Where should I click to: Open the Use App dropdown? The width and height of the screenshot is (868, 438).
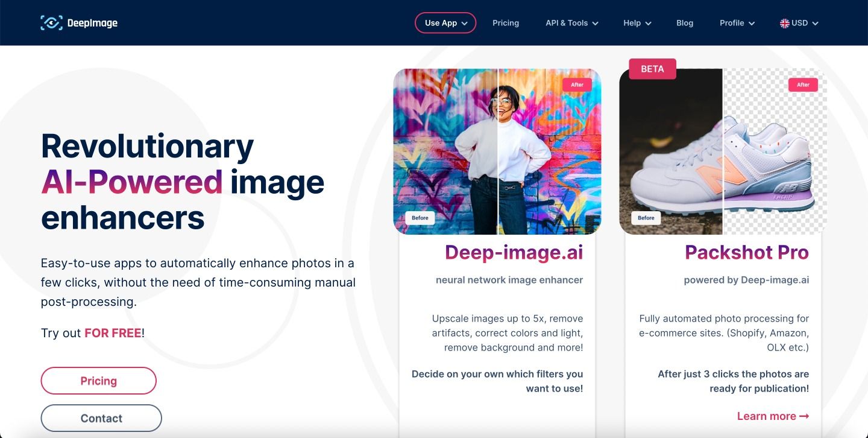[445, 23]
